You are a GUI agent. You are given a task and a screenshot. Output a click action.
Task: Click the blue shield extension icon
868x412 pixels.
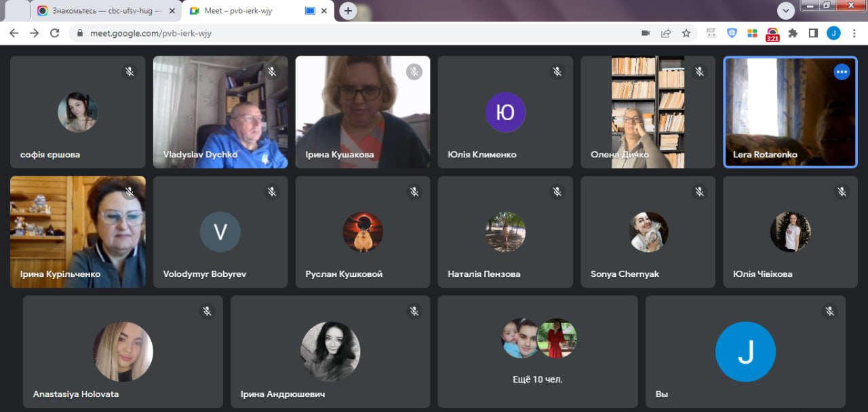[x=732, y=33]
